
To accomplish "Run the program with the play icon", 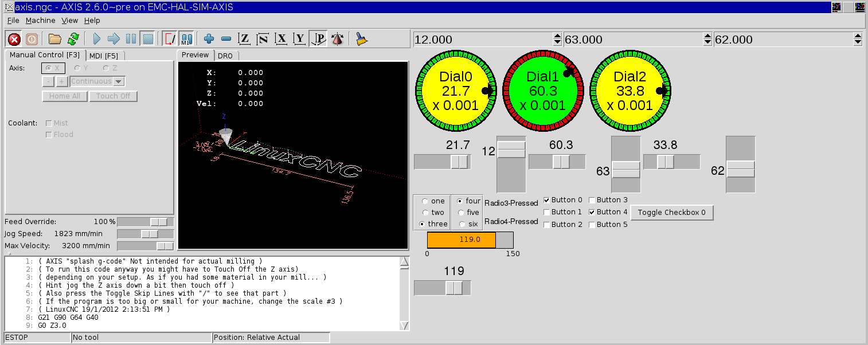I will 96,39.
